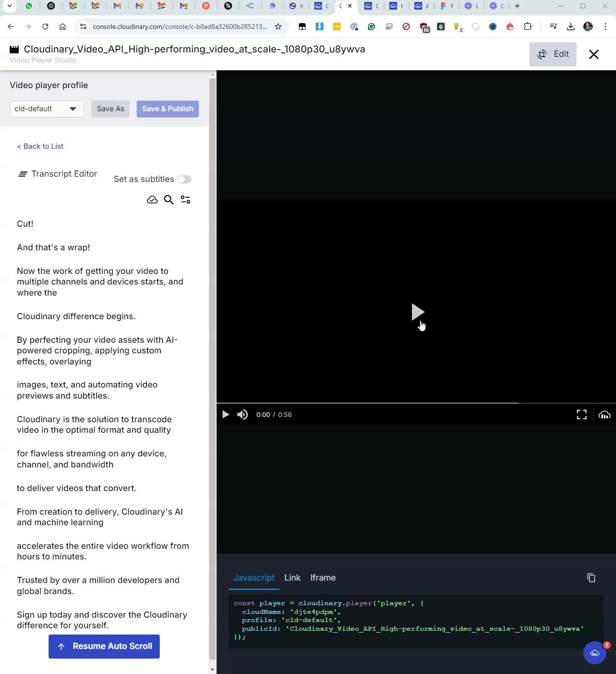Copy the embed code with the copy icon
This screenshot has width=616, height=674.
point(591,578)
